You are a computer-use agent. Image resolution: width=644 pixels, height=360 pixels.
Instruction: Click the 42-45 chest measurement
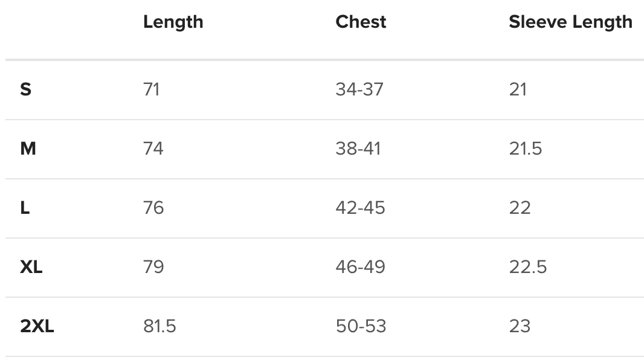click(360, 208)
